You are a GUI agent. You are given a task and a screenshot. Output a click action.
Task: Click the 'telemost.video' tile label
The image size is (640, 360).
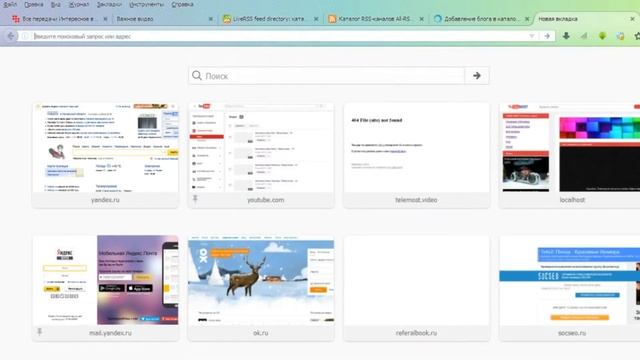point(416,200)
